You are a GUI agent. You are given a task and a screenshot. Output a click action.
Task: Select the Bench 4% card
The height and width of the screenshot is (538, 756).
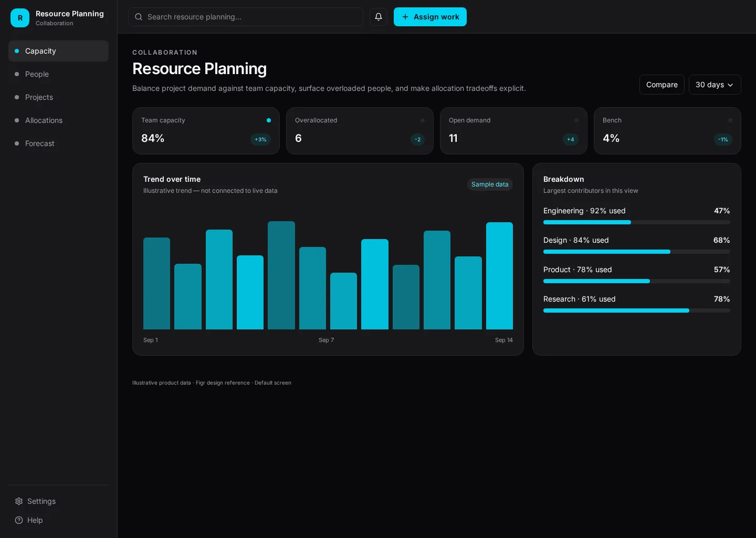click(x=667, y=131)
